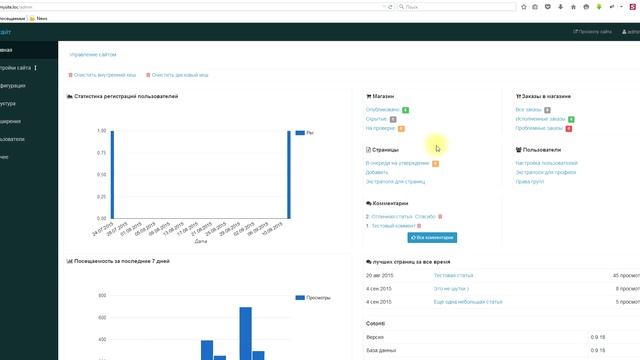This screenshot has height=360, width=640.
Task: Click the bookmark star icon in browser toolbar
Action: [x=524, y=7]
